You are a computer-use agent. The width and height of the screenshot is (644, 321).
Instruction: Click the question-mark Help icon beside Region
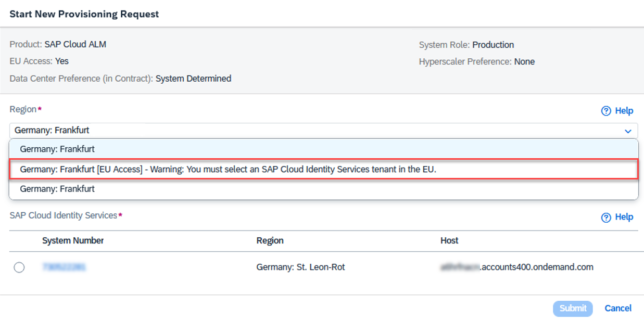pyautogui.click(x=605, y=111)
